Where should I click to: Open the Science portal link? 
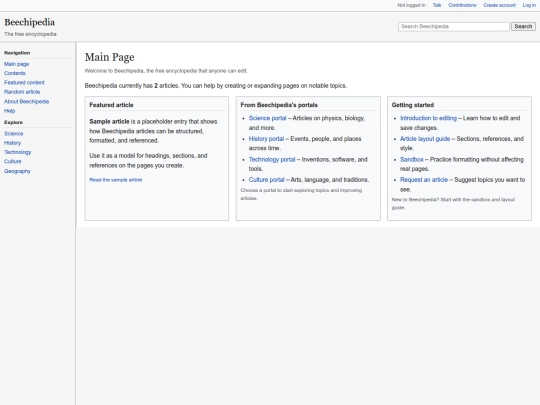[x=268, y=118]
